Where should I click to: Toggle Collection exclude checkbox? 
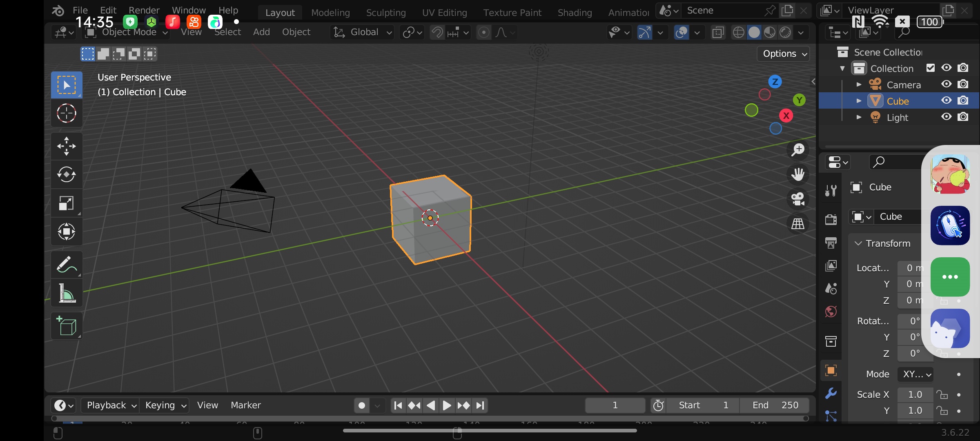pyautogui.click(x=931, y=68)
